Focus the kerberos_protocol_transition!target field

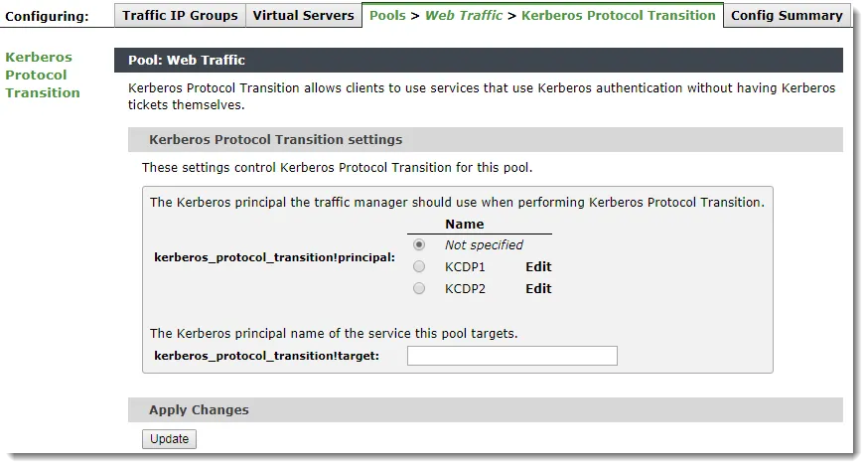[512, 356]
